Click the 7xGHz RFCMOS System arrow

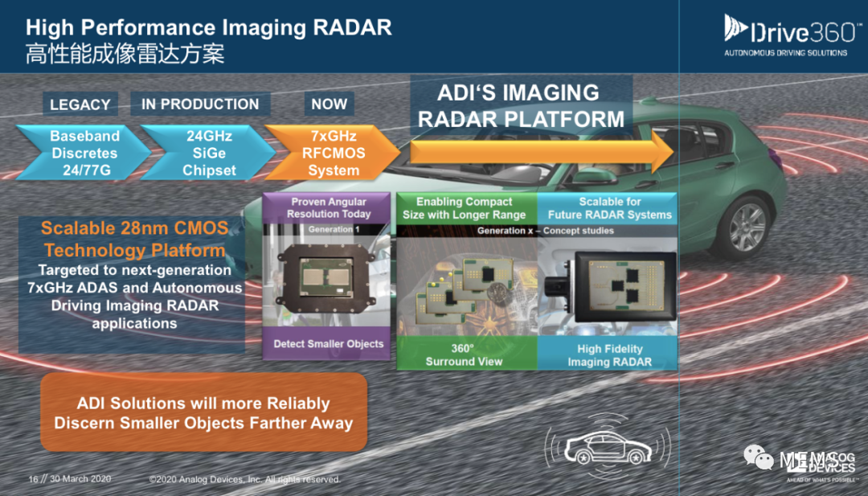coord(332,153)
